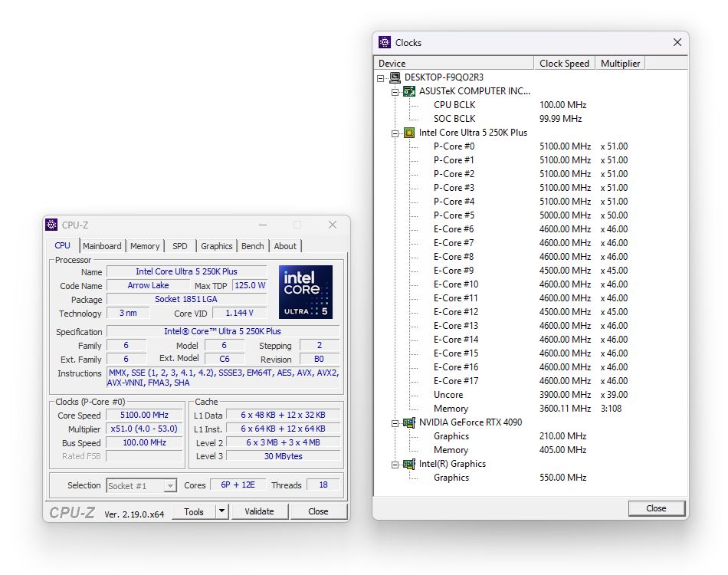Select the P-Core #0 row
The image size is (728, 575).
(x=530, y=146)
